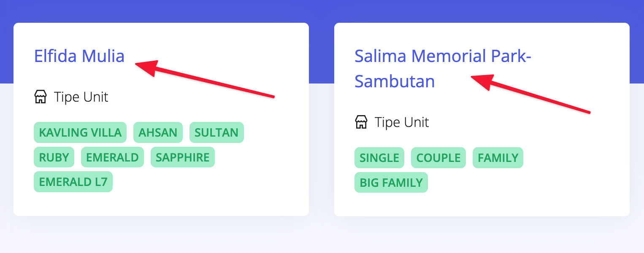Select the FAMILY tag next to COUPLE
The width and height of the screenshot is (644, 253).
498,158
